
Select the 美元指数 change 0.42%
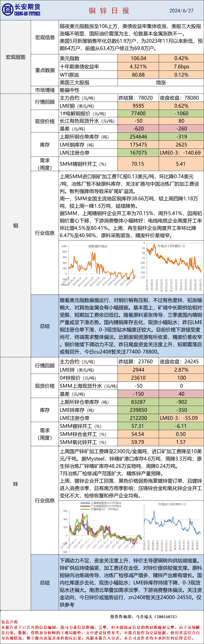coord(181,58)
